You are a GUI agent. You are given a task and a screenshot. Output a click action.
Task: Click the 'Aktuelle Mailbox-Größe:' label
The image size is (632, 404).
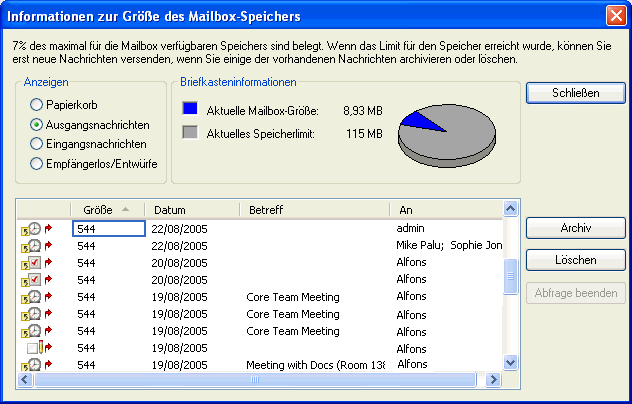[262, 111]
